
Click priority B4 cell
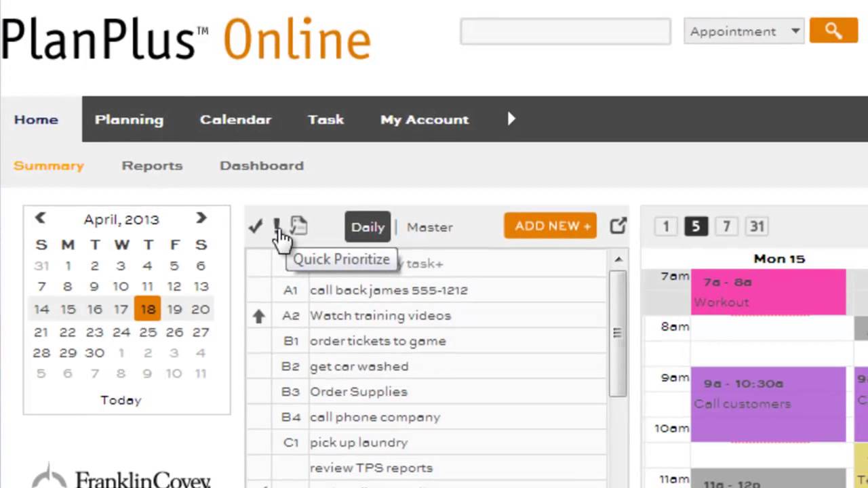pyautogui.click(x=290, y=417)
